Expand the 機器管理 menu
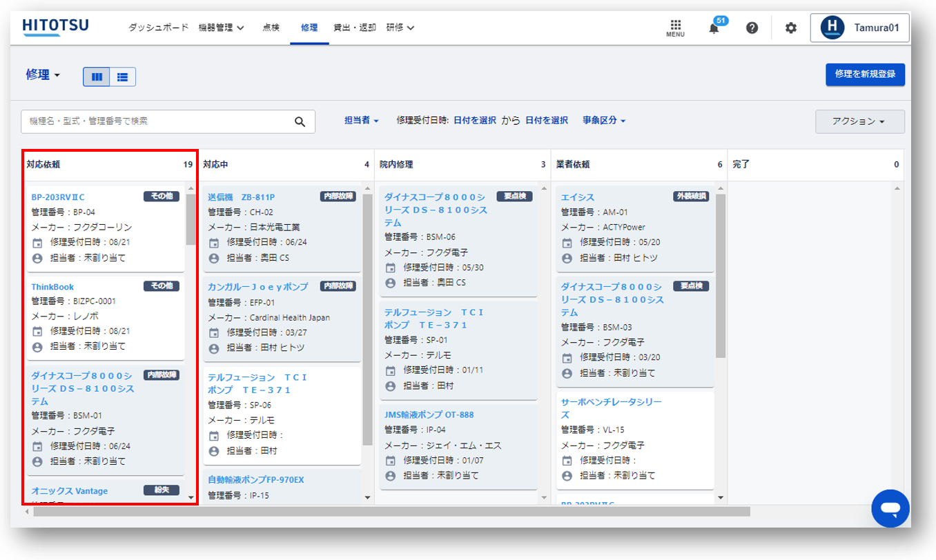Image resolution: width=936 pixels, height=560 pixels. [x=221, y=28]
